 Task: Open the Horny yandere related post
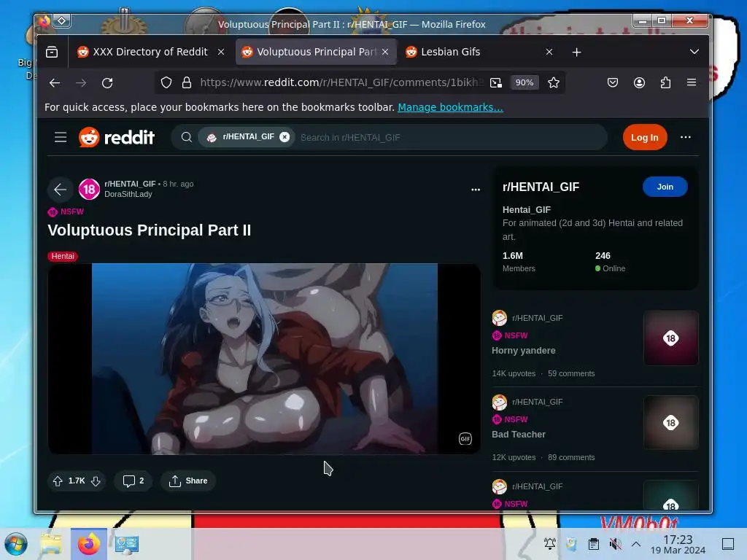point(524,351)
